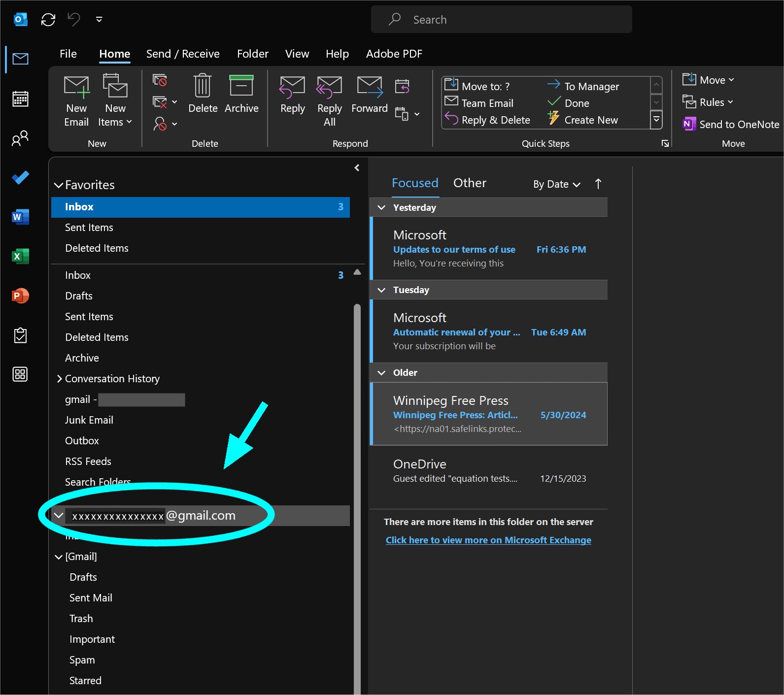This screenshot has width=784, height=695.
Task: Archive the selected email
Action: [241, 94]
